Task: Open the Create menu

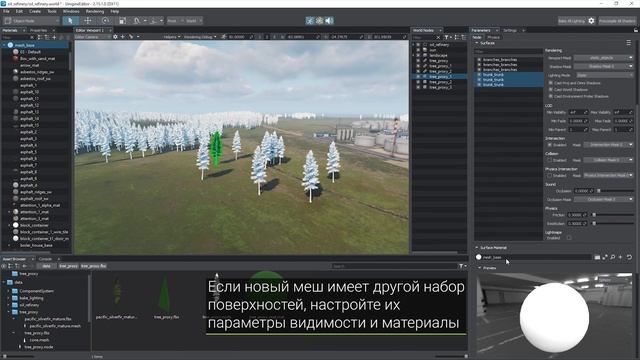Action: click(35, 11)
